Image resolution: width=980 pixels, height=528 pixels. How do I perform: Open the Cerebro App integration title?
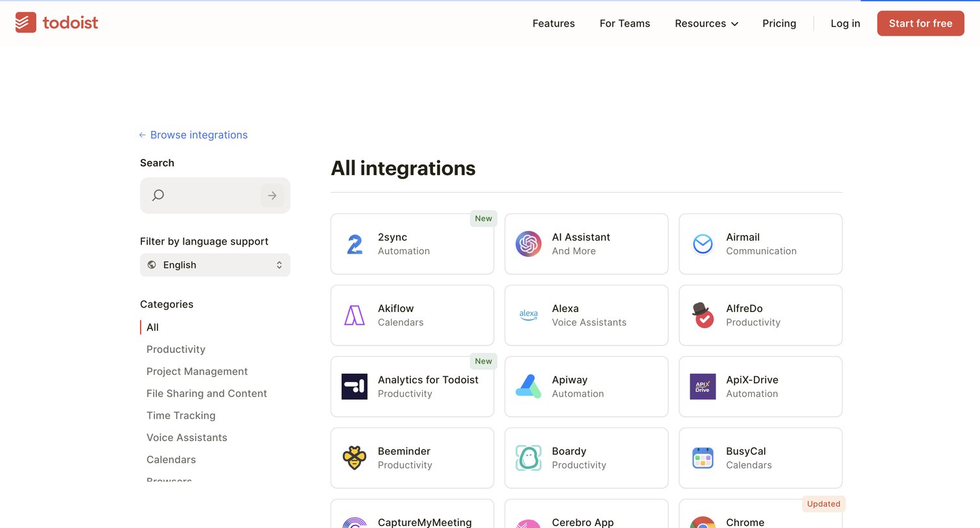click(583, 523)
